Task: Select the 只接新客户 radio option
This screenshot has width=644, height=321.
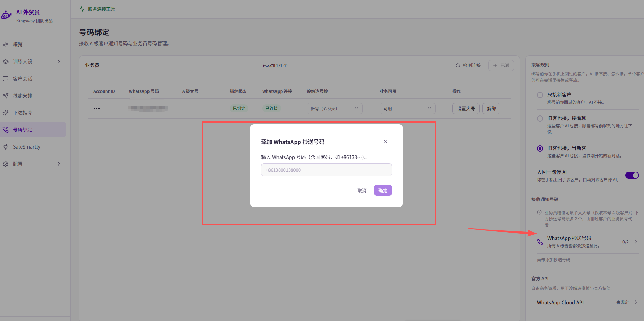Action: (x=540, y=95)
